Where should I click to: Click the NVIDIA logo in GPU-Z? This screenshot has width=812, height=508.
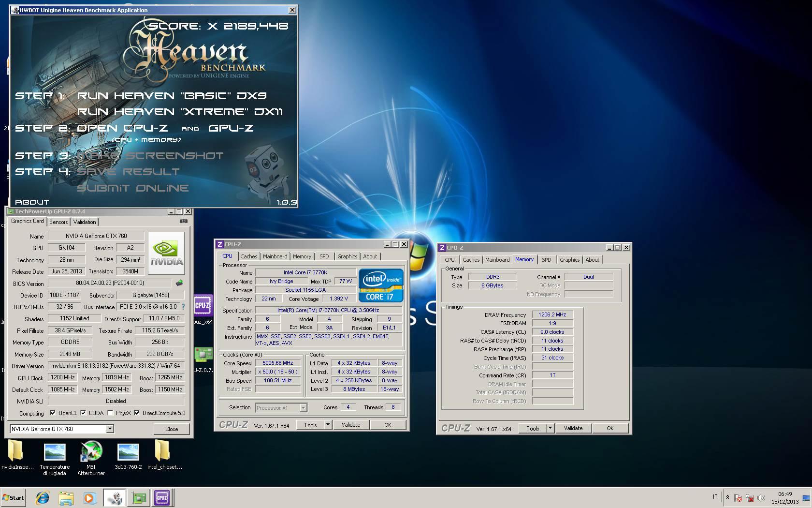click(166, 254)
